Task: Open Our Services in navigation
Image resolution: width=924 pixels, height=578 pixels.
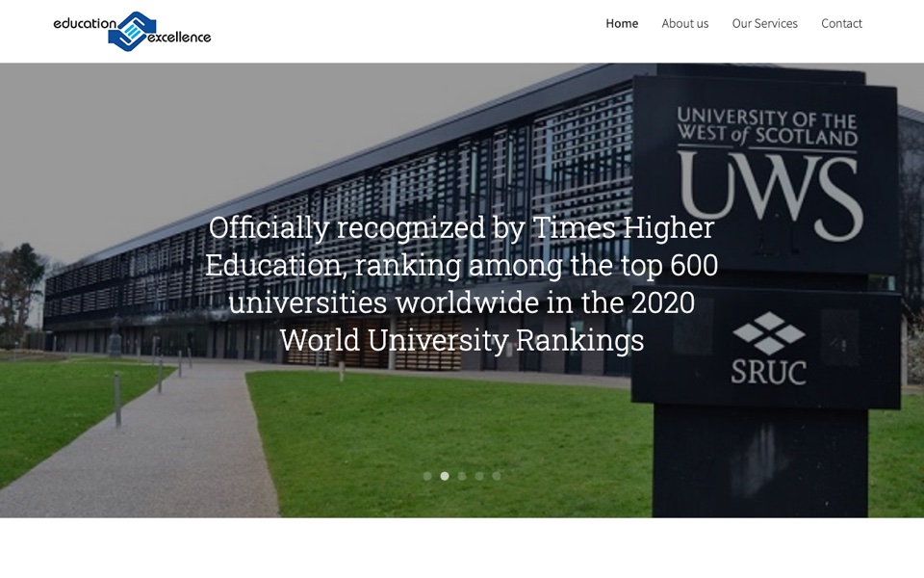Action: click(x=764, y=23)
